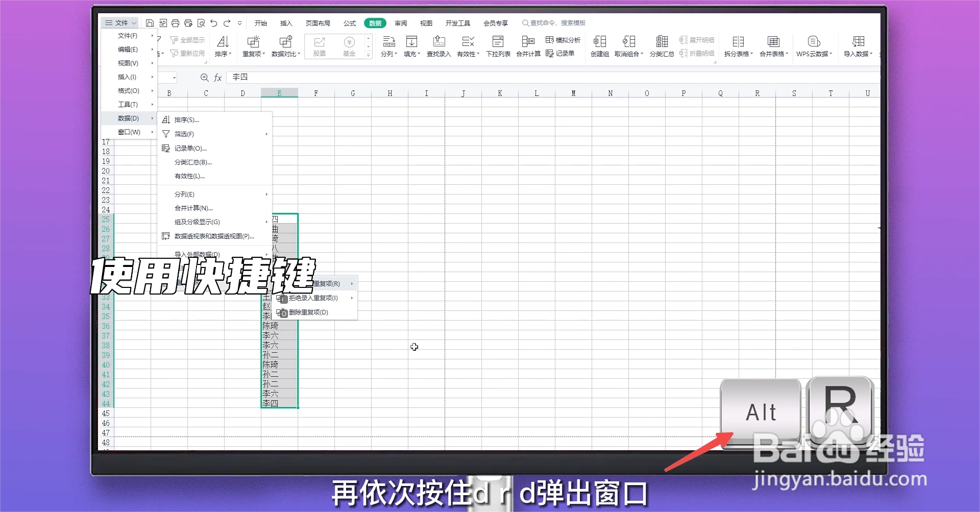The width and height of the screenshot is (980, 512).
Task: Click the fx insert function icon
Action: 218,77
